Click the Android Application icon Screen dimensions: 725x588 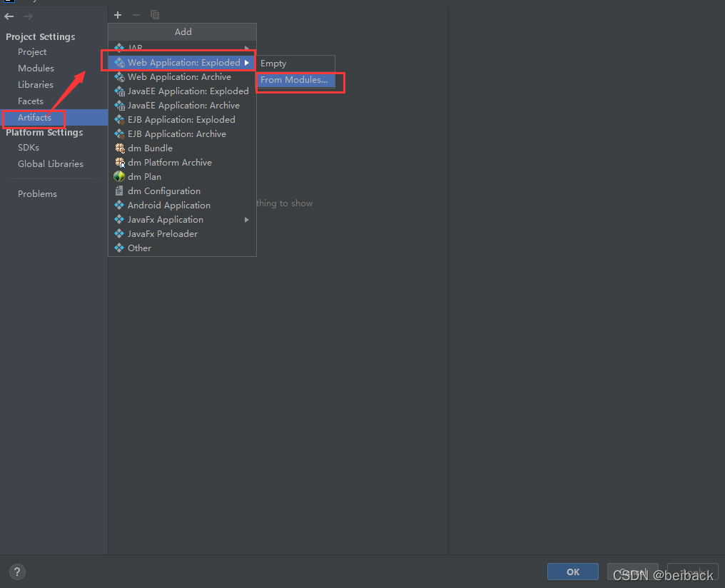[x=119, y=205]
